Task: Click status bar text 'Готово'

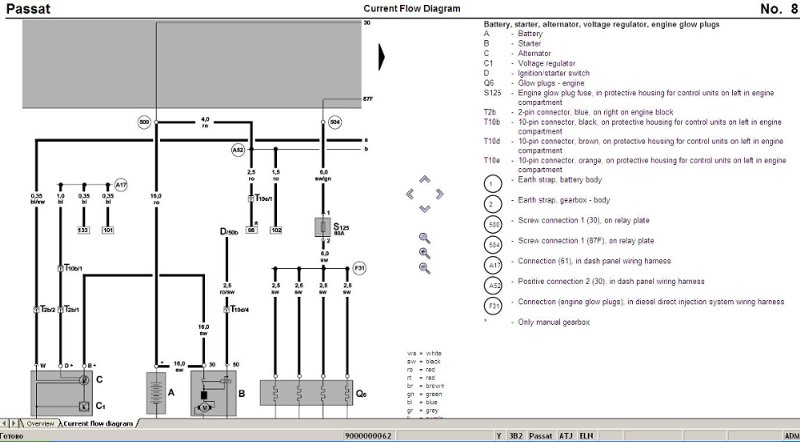Action: (12, 436)
